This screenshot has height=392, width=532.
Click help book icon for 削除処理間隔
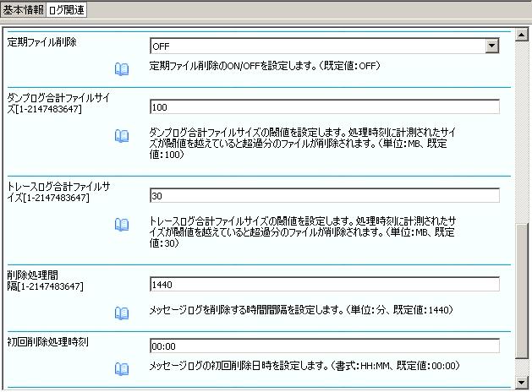[122, 313]
